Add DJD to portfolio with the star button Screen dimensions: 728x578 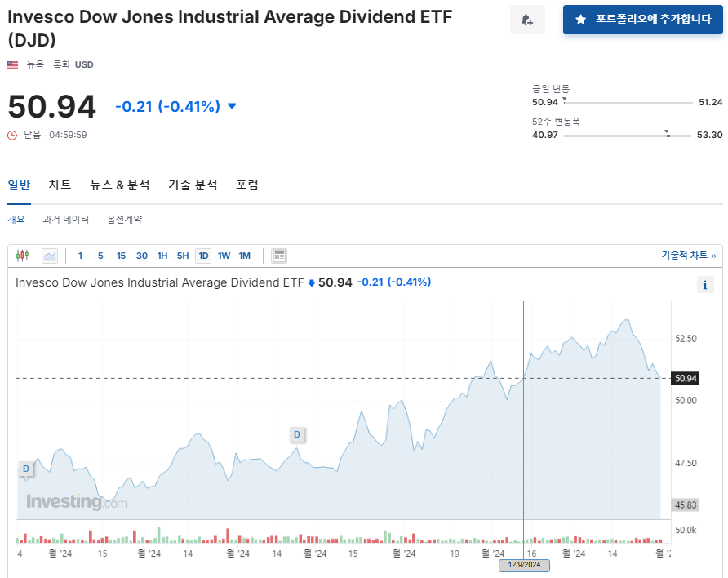pos(642,20)
